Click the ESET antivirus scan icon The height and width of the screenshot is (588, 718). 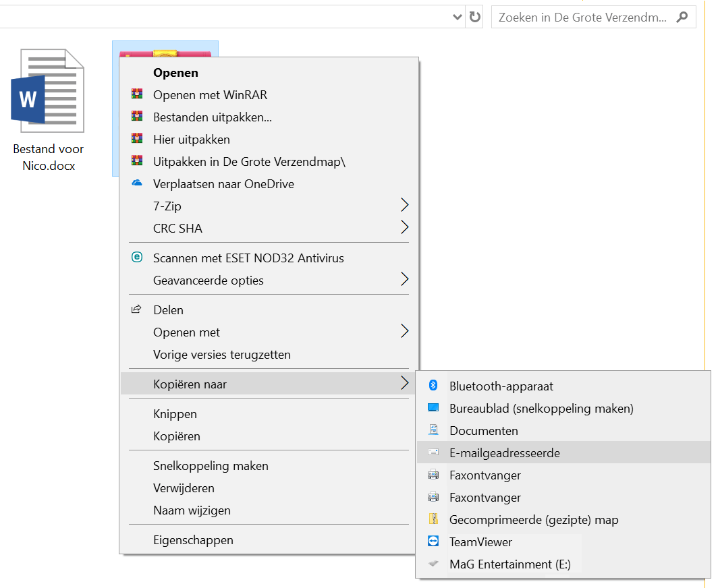[x=137, y=258]
